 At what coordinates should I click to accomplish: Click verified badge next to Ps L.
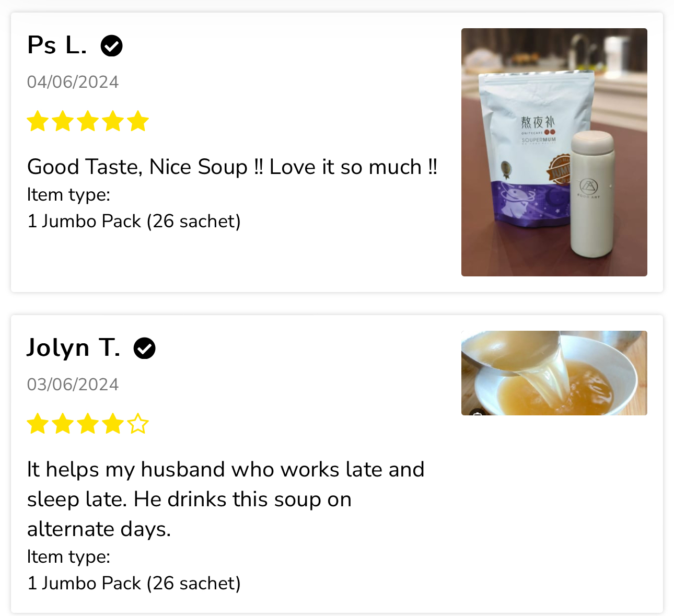coord(111,46)
